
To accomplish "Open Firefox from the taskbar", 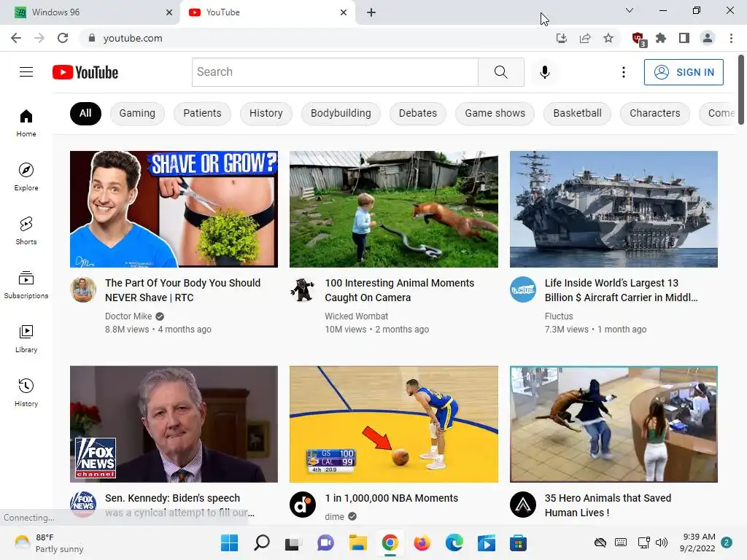I will 422,542.
